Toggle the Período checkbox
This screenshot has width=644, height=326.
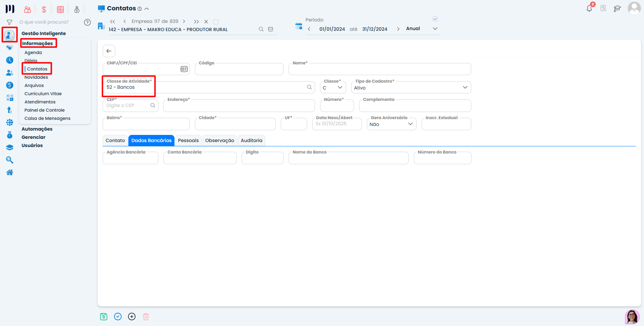tap(435, 19)
